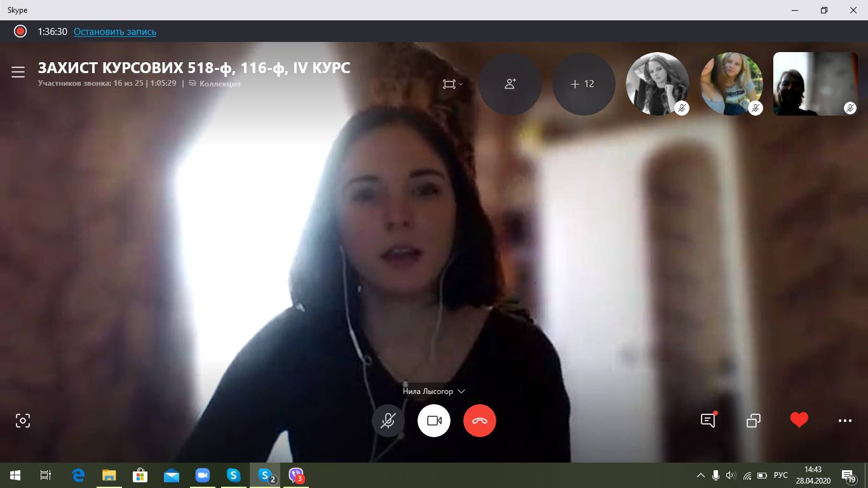Expand the Нила Лысогор name dropdown
The width and height of the screenshot is (868, 488).
[x=461, y=391]
